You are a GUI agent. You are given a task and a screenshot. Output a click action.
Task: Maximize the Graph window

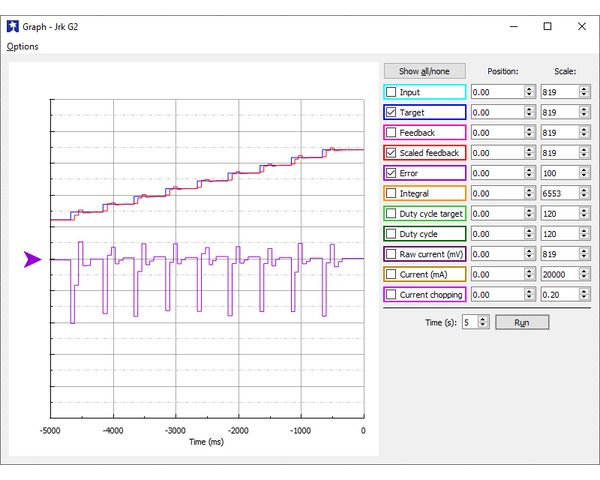(547, 26)
